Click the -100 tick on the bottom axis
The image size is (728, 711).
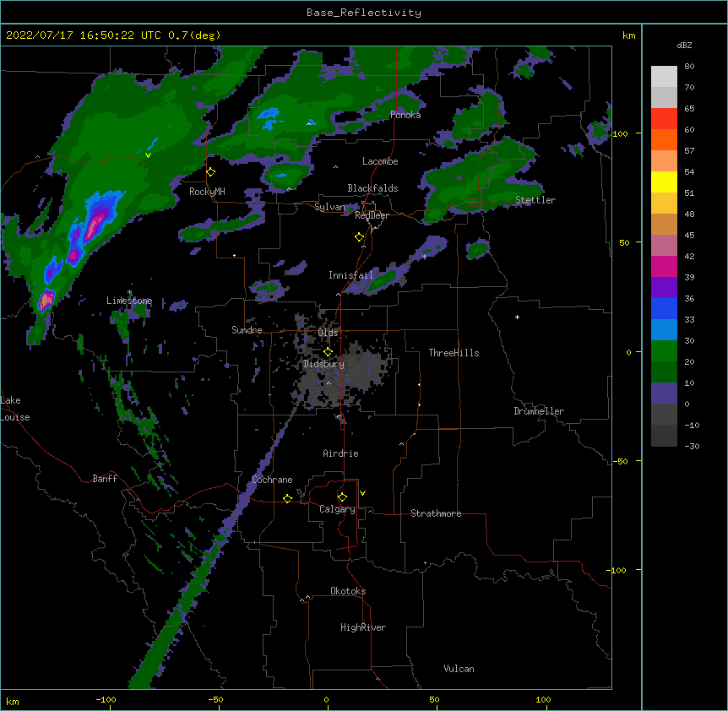106,700
